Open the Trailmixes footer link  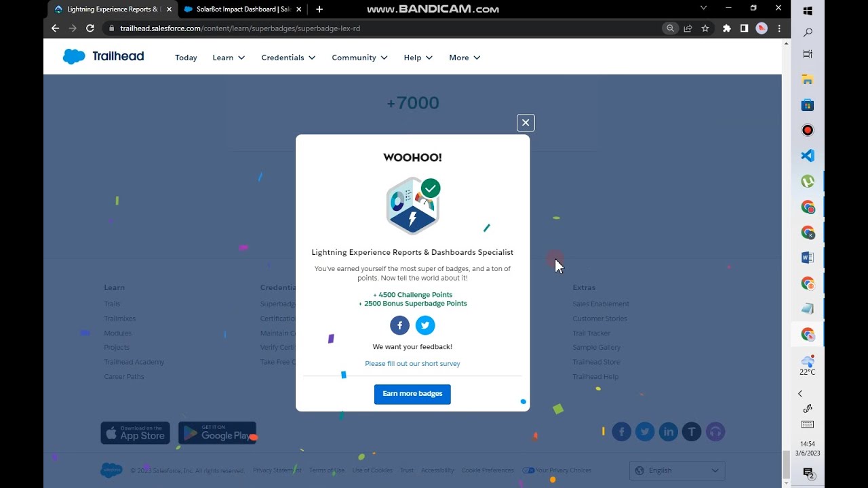point(120,319)
